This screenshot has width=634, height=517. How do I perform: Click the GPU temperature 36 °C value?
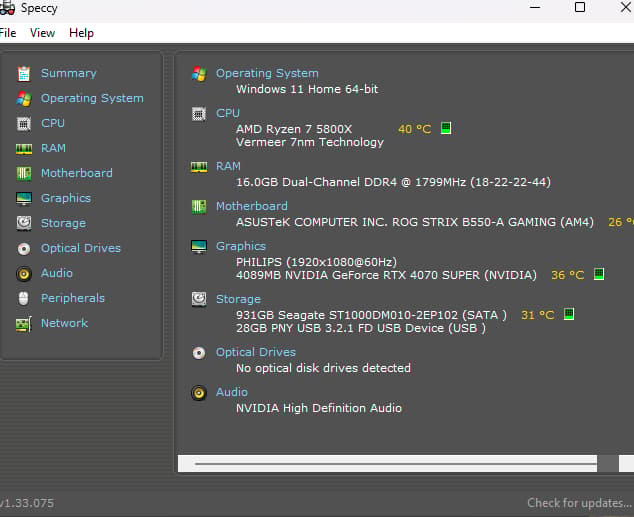568,275
